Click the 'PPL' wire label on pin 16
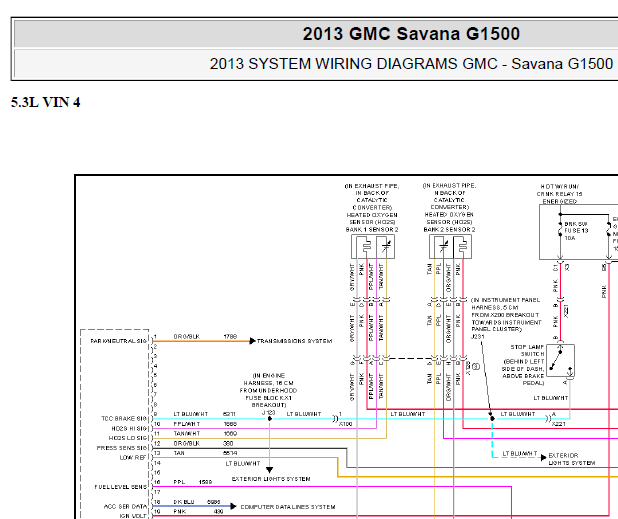618x519 pixels. [x=179, y=482]
